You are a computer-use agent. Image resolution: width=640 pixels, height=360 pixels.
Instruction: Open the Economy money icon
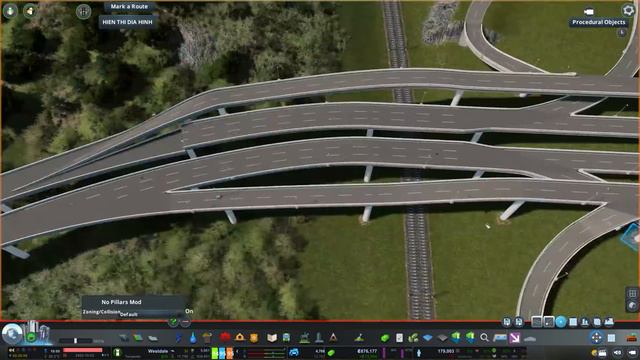click(x=384, y=338)
